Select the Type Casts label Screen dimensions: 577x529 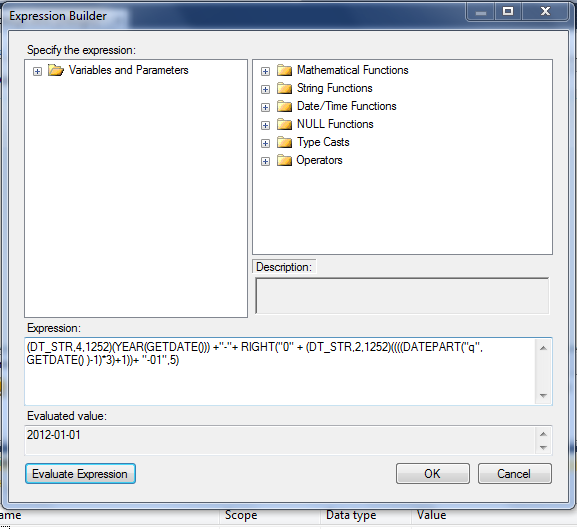coord(323,142)
